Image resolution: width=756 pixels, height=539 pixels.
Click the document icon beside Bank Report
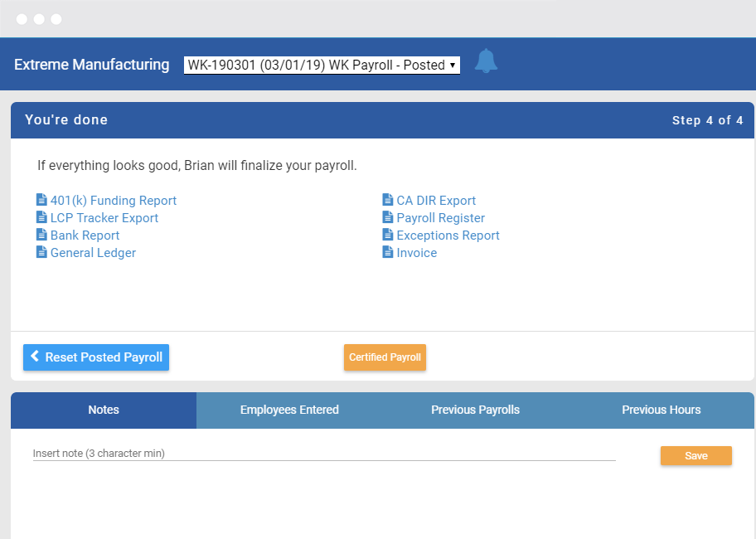[x=41, y=235]
